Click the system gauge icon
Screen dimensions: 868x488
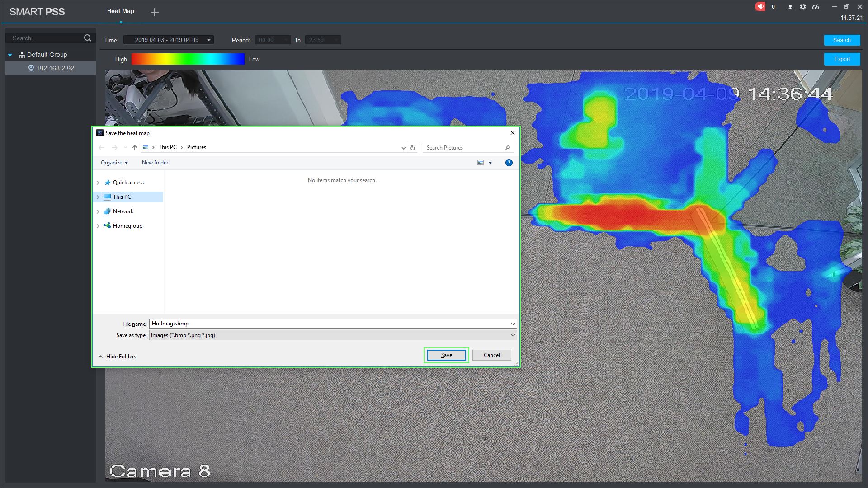click(x=815, y=7)
